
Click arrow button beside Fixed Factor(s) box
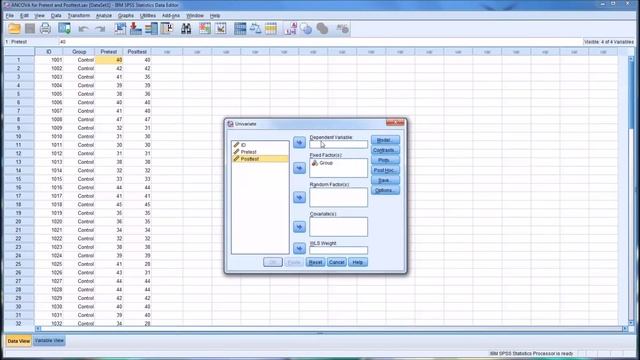[299, 168]
